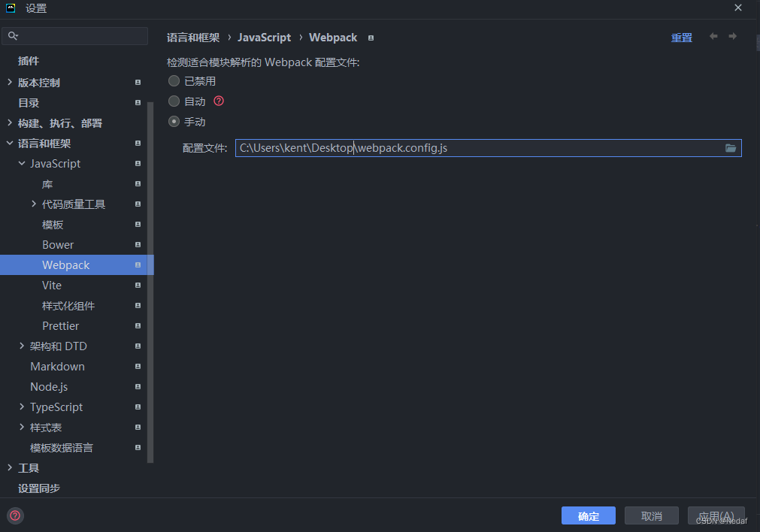Collapse the JavaScript tree node

click(21, 163)
